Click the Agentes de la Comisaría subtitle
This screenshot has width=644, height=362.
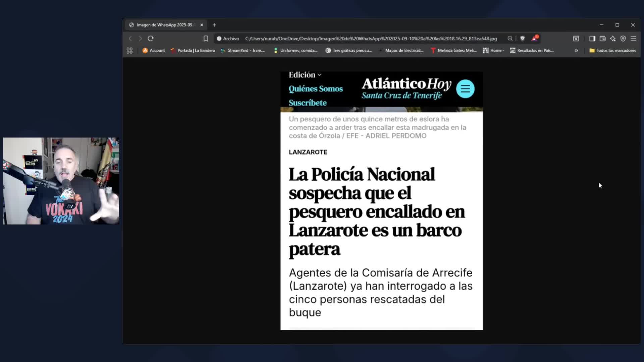(x=381, y=293)
